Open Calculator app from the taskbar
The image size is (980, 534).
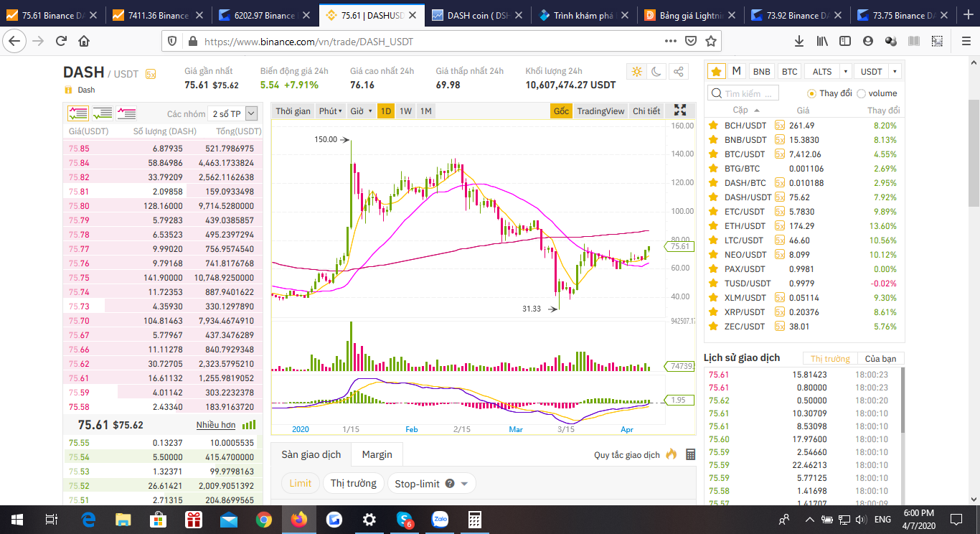point(474,520)
